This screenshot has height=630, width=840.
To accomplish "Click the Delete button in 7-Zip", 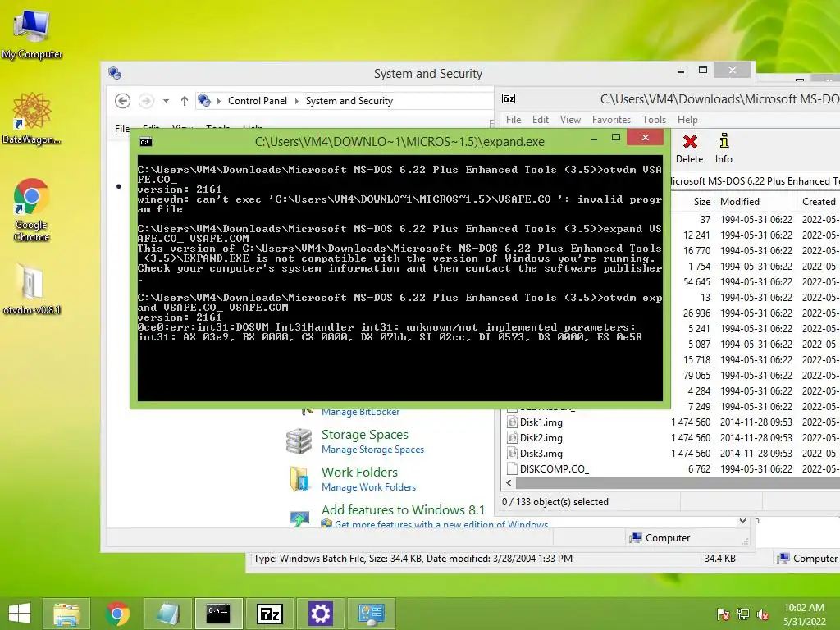I will pyautogui.click(x=689, y=148).
